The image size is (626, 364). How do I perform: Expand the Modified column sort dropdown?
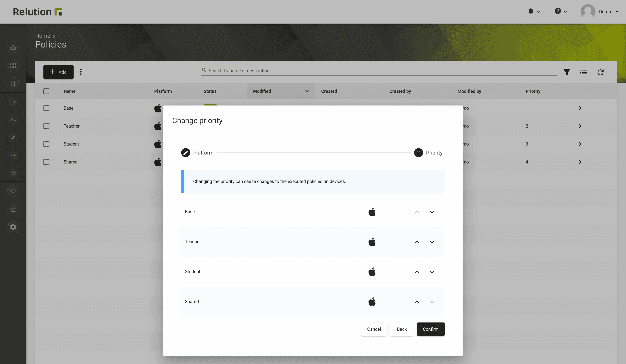[x=306, y=91]
